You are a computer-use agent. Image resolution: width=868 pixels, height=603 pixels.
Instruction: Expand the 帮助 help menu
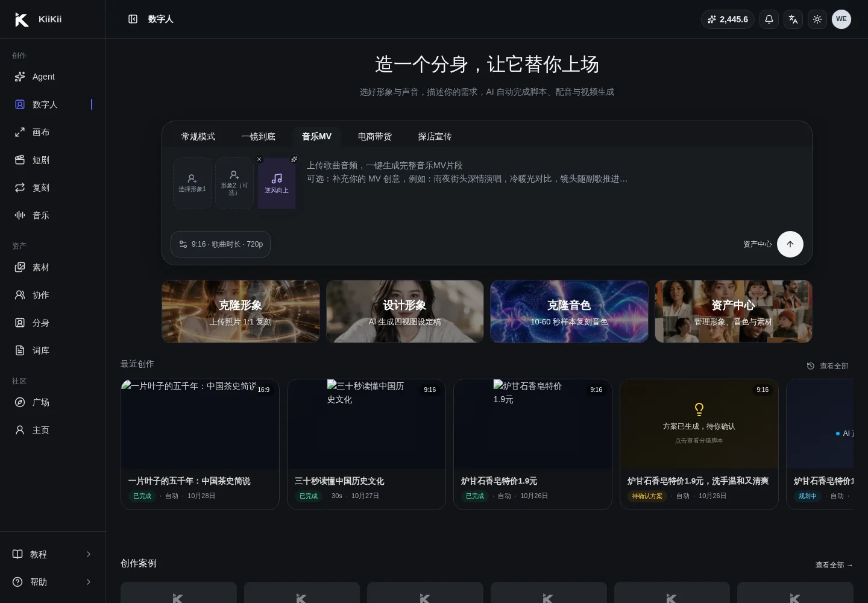[53, 582]
